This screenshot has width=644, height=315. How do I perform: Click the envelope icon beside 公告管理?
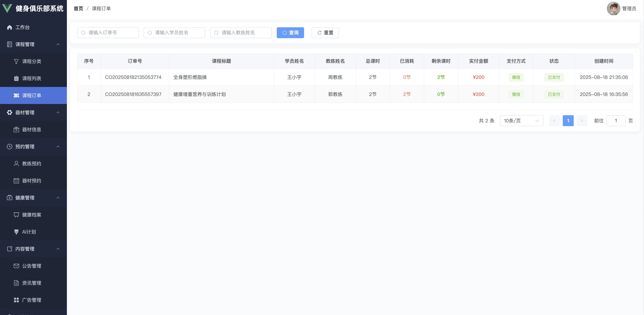tap(16, 266)
